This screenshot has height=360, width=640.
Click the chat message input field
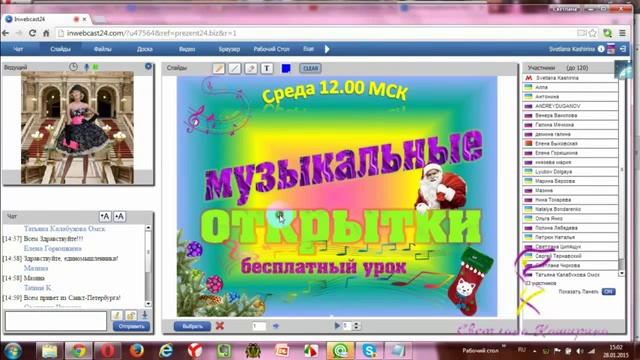tap(56, 321)
